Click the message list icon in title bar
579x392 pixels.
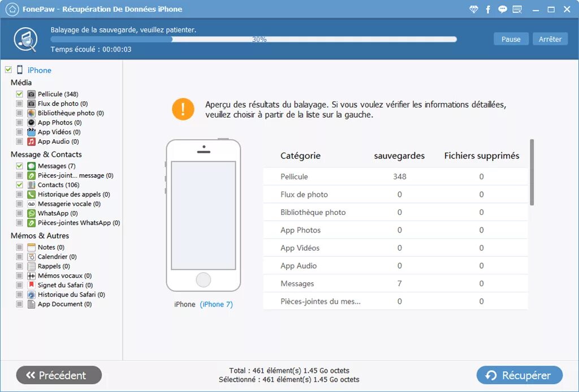point(517,9)
